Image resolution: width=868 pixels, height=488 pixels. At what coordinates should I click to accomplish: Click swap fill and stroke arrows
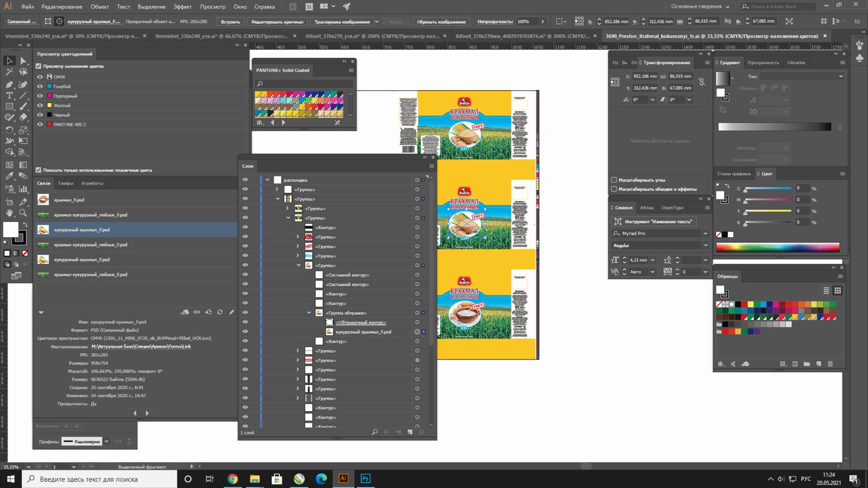click(x=25, y=225)
